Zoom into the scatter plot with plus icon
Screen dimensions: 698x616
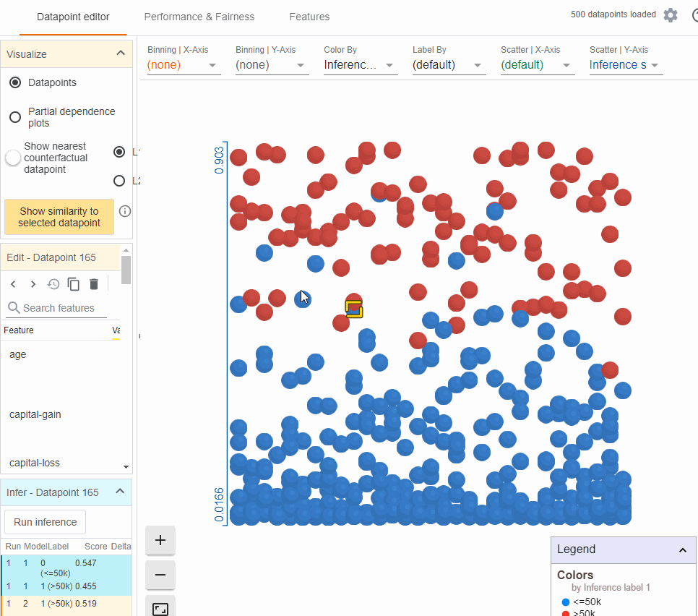point(160,540)
